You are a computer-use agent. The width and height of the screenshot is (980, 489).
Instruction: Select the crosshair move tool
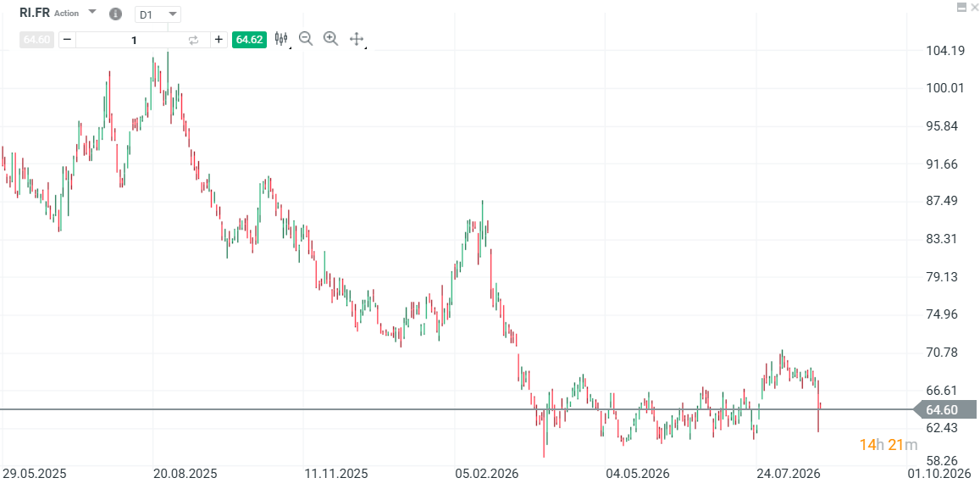click(357, 39)
